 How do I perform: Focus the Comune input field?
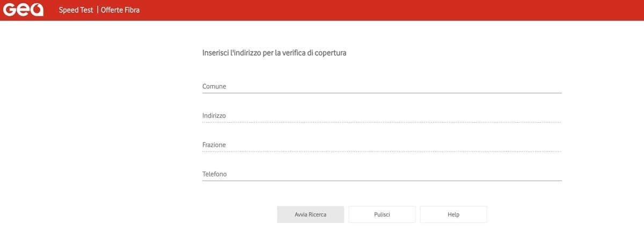tap(382, 86)
